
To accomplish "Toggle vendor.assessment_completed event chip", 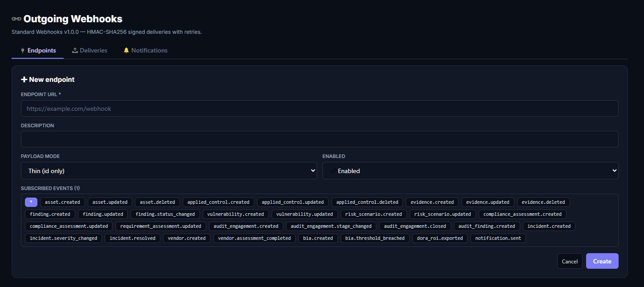I will coord(254,238).
